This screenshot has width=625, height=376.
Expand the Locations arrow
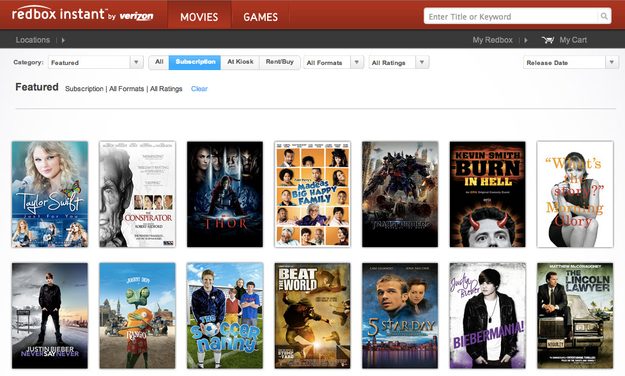click(x=63, y=40)
